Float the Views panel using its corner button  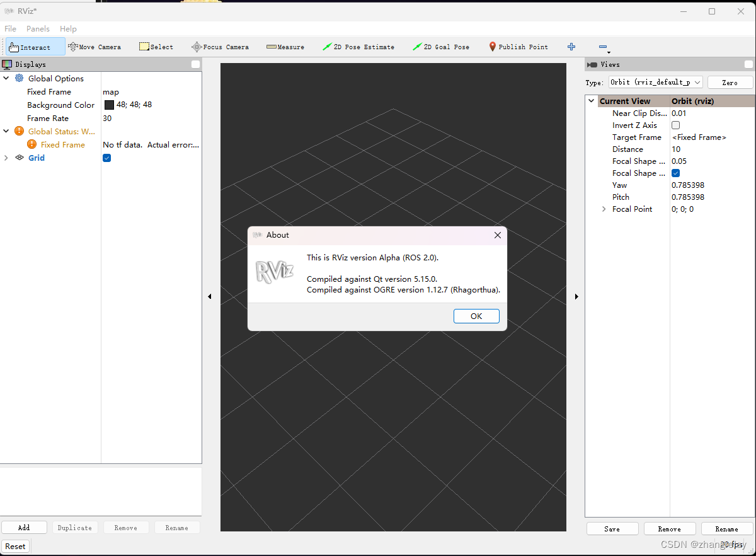point(748,64)
